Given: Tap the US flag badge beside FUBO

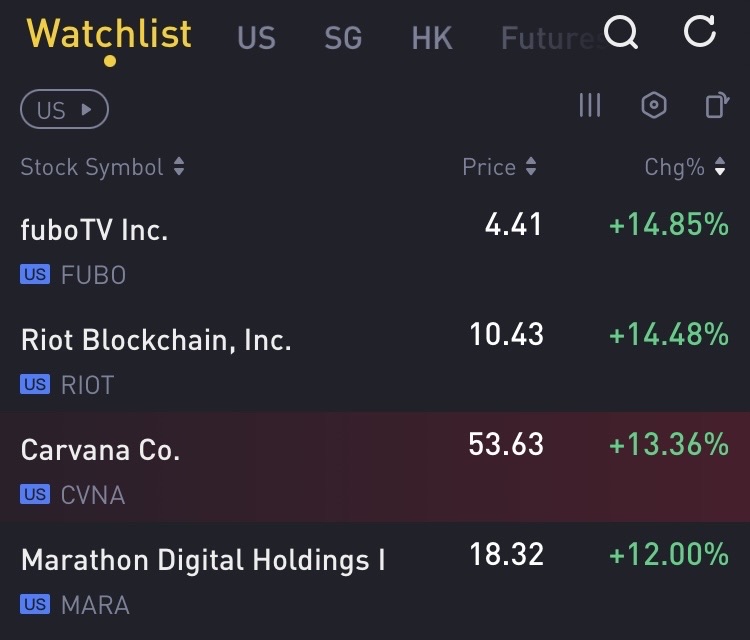Looking at the screenshot, I should (35, 274).
